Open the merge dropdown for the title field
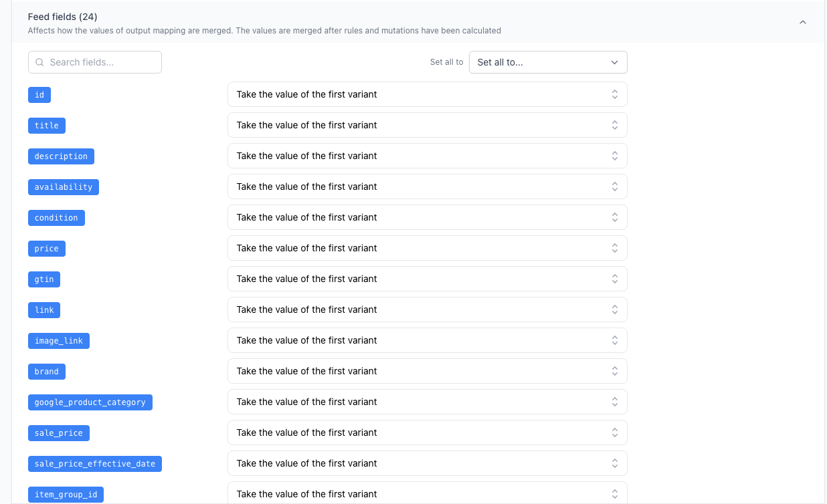 (427, 125)
